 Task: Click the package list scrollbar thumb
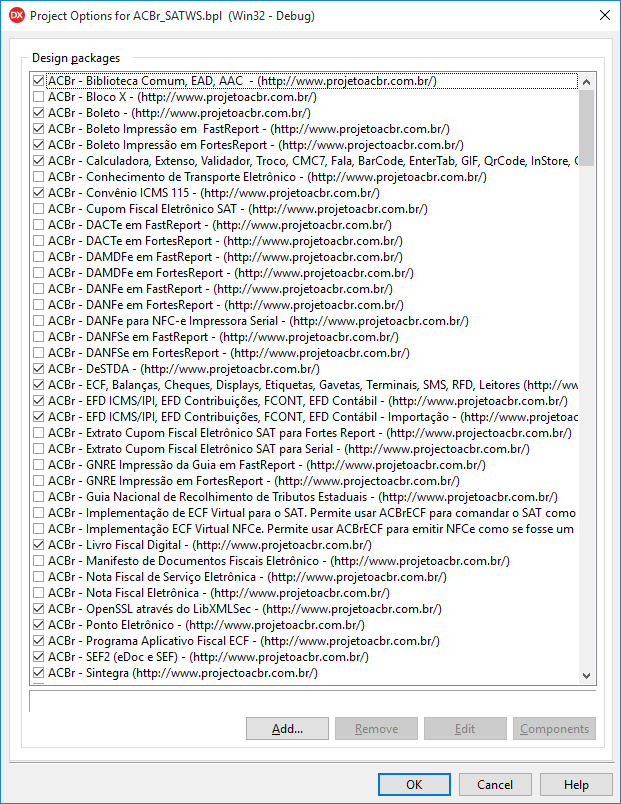[x=587, y=128]
